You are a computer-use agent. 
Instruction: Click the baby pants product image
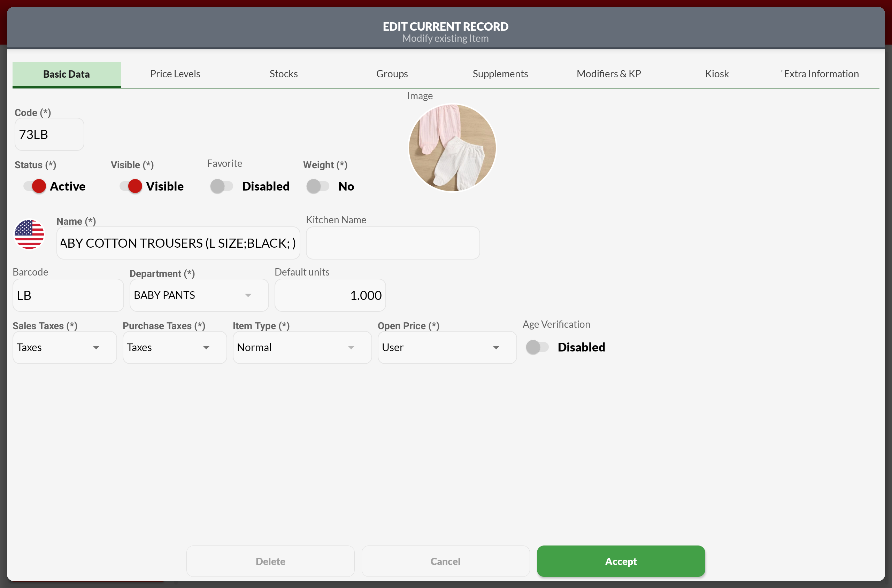(452, 148)
